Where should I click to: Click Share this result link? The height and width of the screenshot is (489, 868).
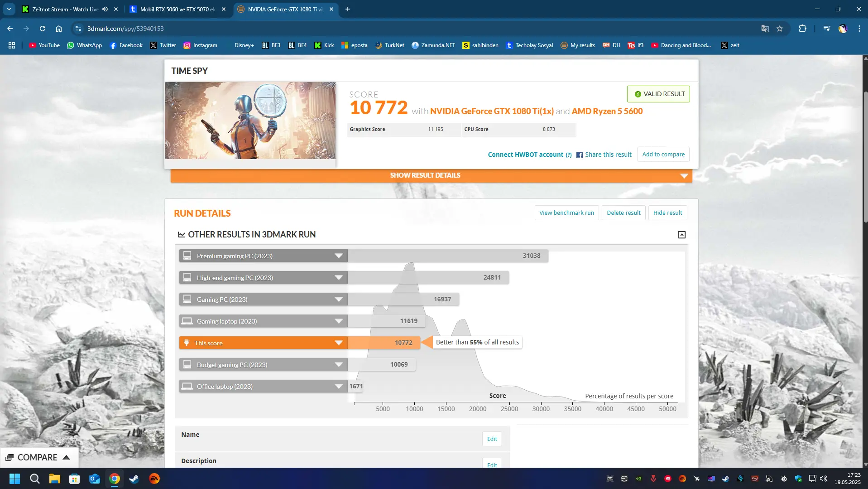[x=604, y=155]
